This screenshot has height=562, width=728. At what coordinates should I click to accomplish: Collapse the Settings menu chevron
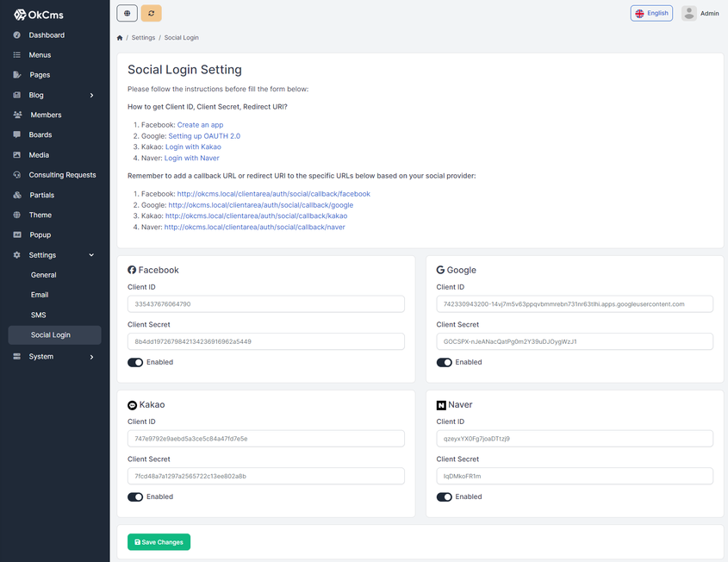click(x=92, y=255)
